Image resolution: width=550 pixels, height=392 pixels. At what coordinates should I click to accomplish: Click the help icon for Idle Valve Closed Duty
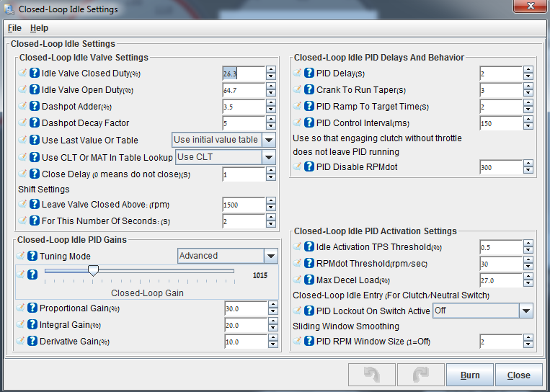[35, 73]
